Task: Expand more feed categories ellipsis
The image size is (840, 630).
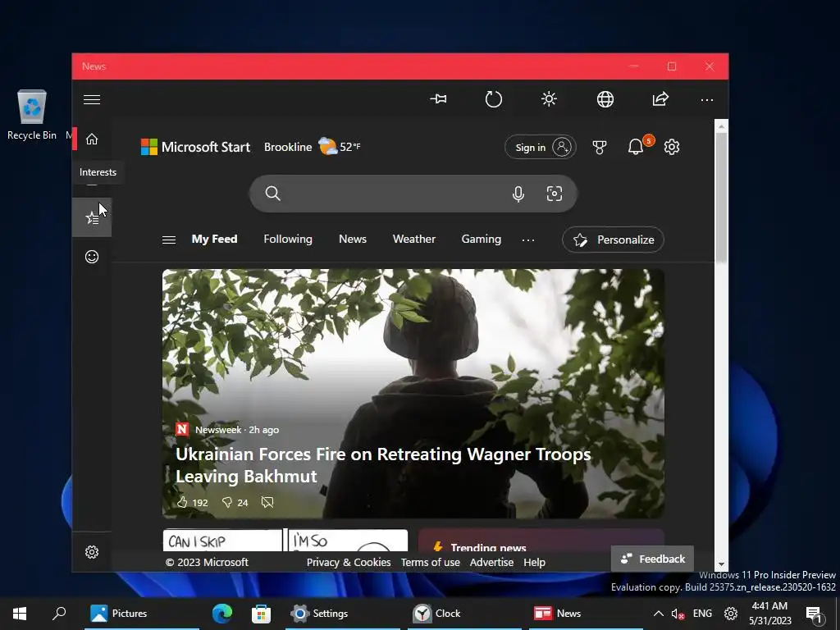Action: pyautogui.click(x=528, y=240)
